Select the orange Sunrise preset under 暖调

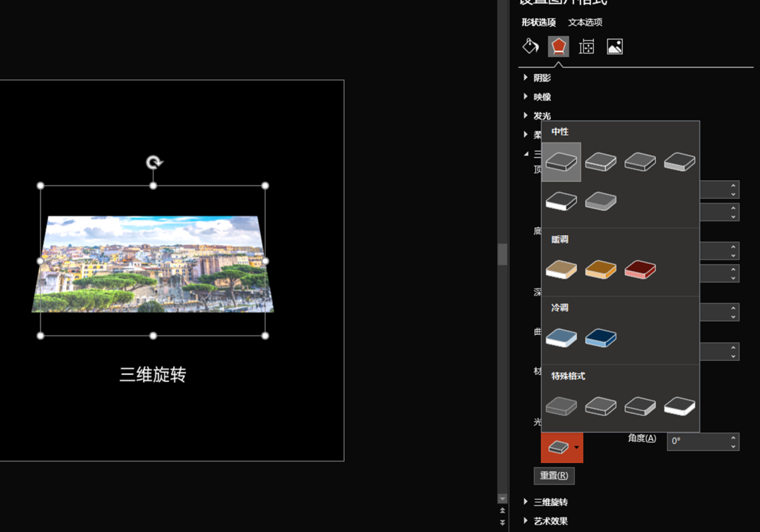(x=600, y=270)
